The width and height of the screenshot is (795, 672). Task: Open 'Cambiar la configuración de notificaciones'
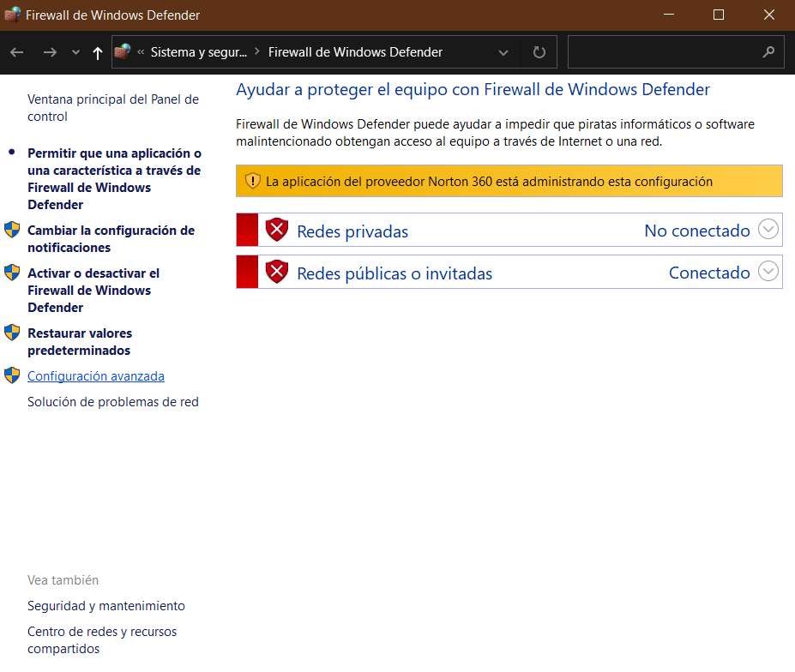pos(111,238)
